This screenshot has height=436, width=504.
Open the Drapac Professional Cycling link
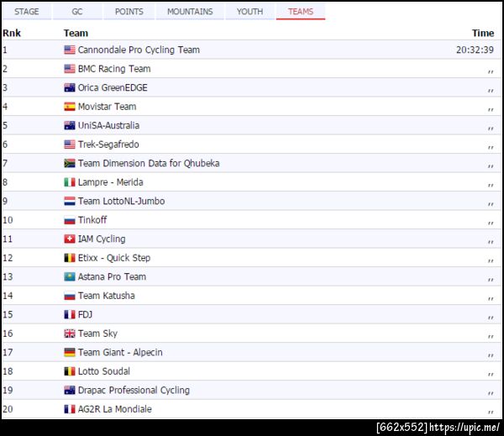click(x=134, y=391)
